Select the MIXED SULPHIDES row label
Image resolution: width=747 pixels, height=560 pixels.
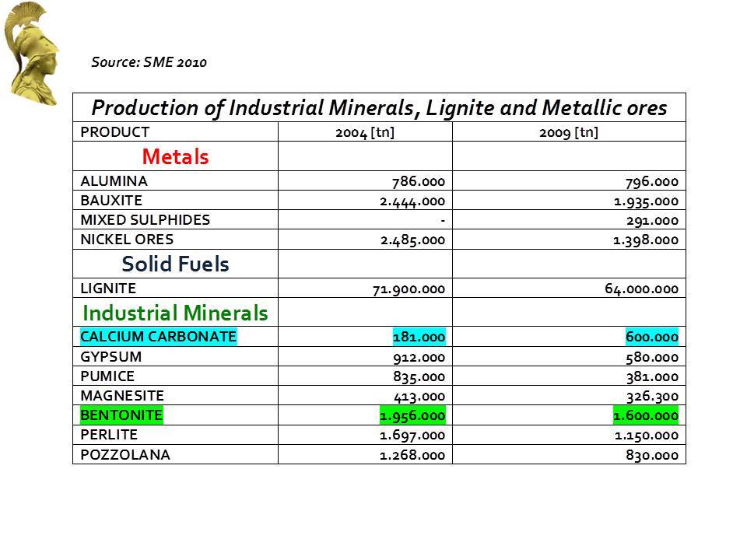pyautogui.click(x=146, y=220)
